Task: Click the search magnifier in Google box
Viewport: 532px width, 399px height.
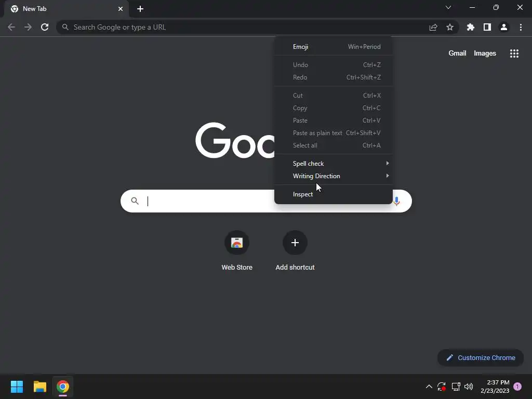Action: 135,201
